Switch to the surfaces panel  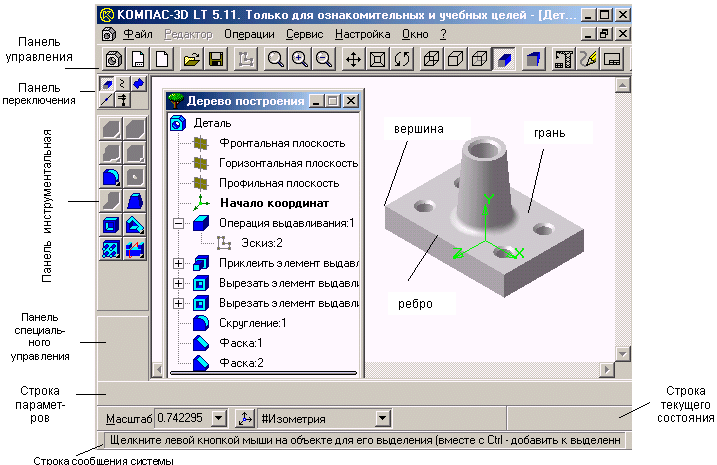(138, 84)
